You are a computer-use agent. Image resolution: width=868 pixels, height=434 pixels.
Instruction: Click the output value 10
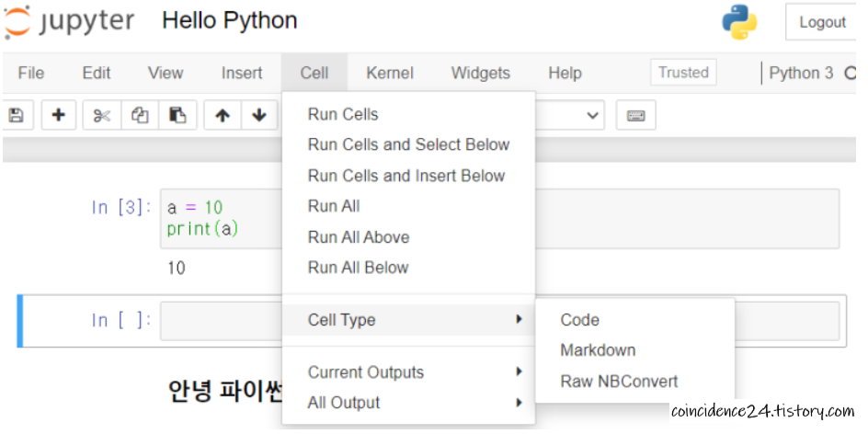(x=177, y=269)
